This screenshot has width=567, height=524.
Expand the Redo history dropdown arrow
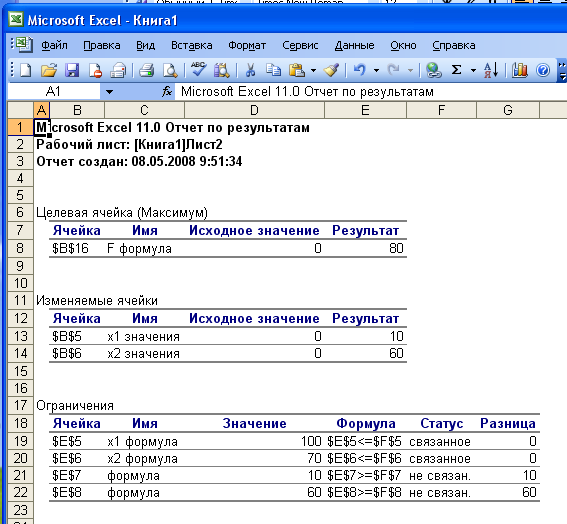pyautogui.click(x=410, y=70)
